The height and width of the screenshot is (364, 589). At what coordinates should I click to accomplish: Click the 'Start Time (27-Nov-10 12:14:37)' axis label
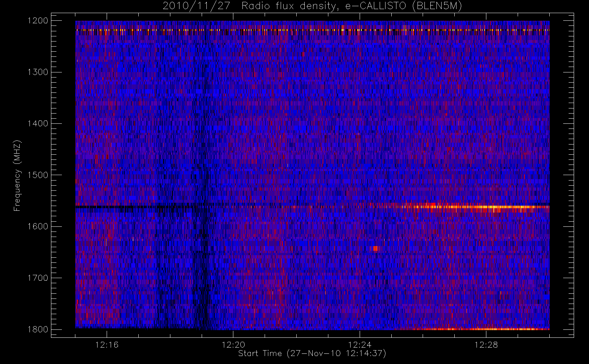click(312, 353)
